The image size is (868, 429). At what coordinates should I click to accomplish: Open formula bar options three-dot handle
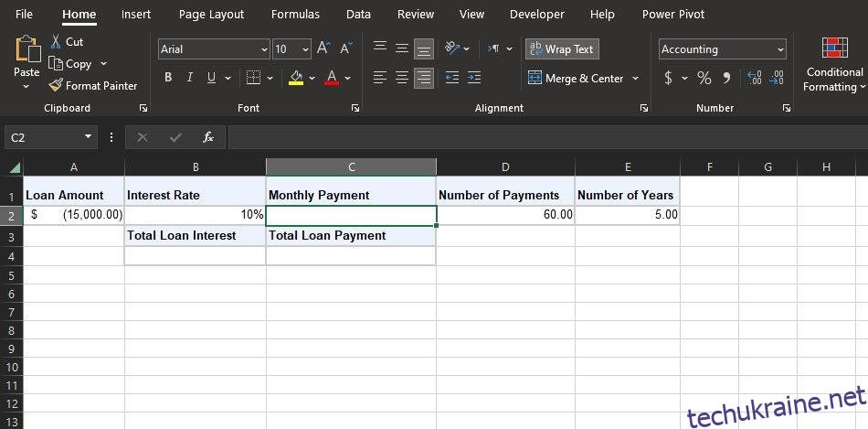(111, 137)
